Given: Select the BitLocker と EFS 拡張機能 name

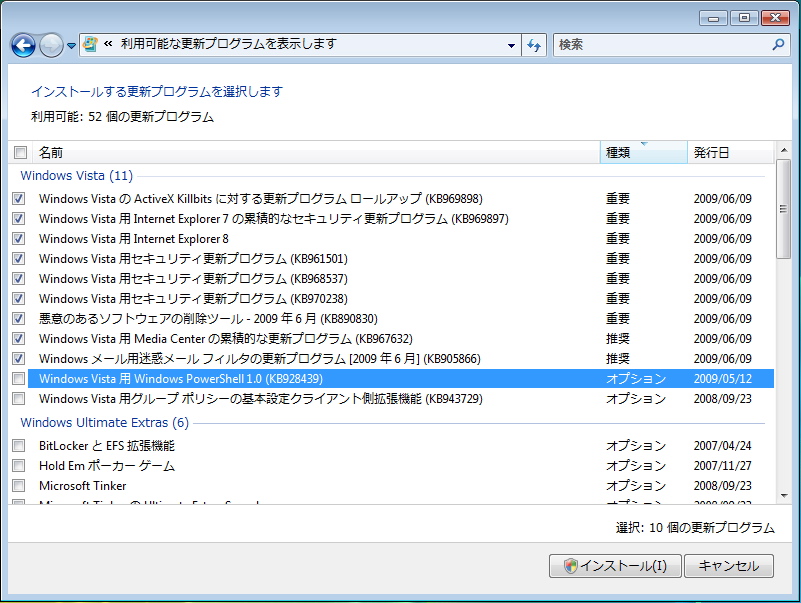Looking at the screenshot, I should pyautogui.click(x=107, y=446).
